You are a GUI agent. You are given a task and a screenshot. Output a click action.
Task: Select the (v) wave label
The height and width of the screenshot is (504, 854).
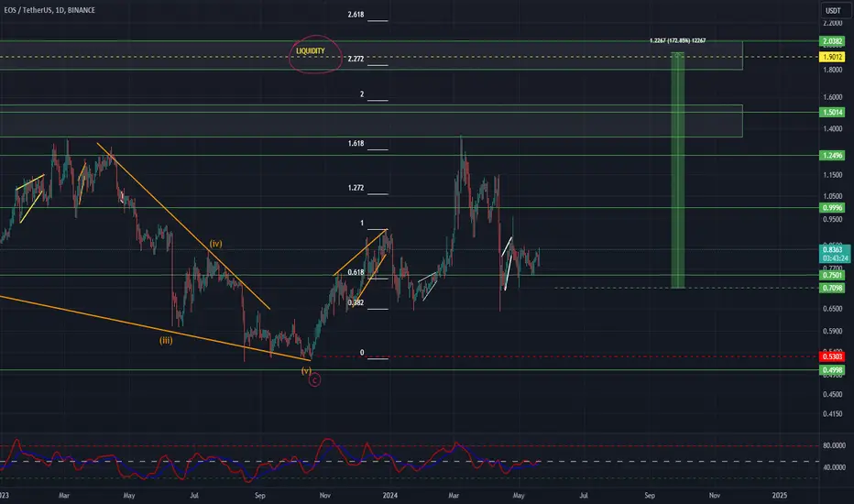307,370
